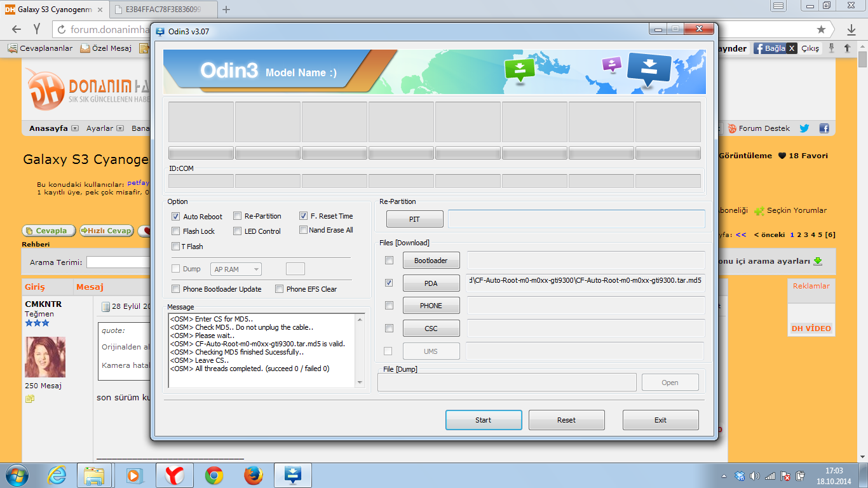Image resolution: width=868 pixels, height=488 pixels.
Task: Click the PDA file button
Action: coord(431,283)
